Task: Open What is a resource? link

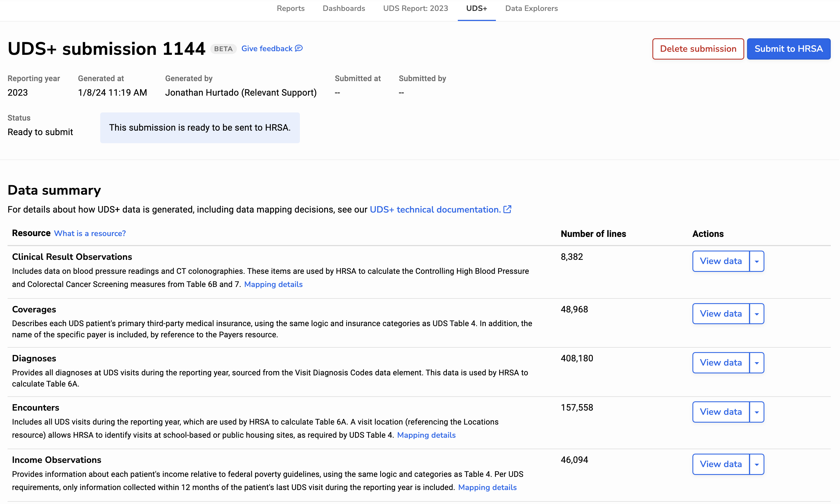Action: [90, 234]
